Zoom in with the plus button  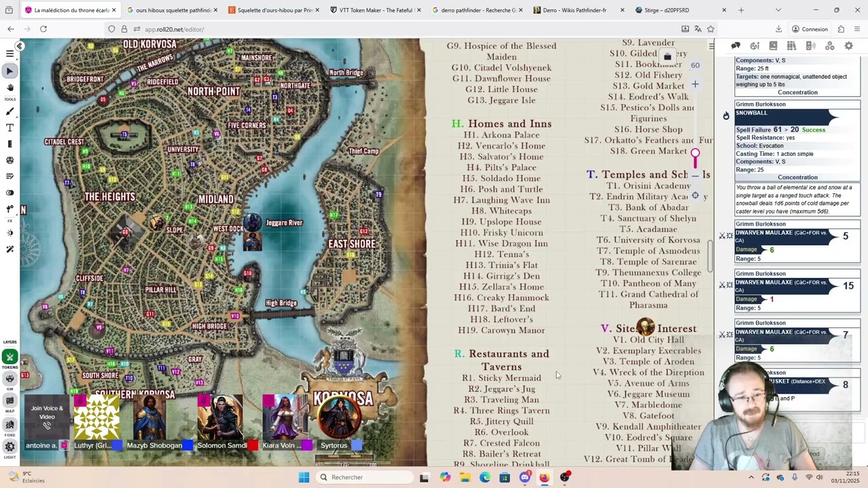695,84
